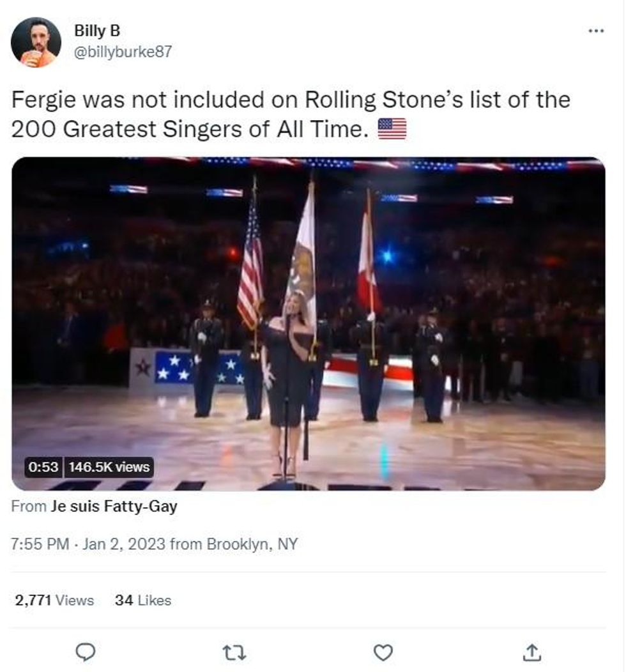Show the 2,771 Views analytics
Screen dimensions: 626x672
coord(54,600)
